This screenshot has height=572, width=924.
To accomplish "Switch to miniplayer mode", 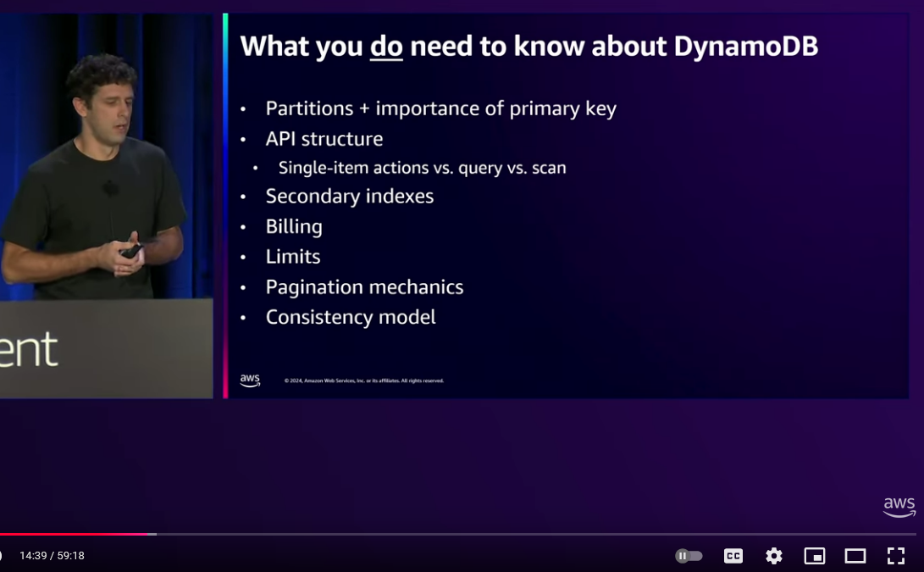I will click(815, 556).
